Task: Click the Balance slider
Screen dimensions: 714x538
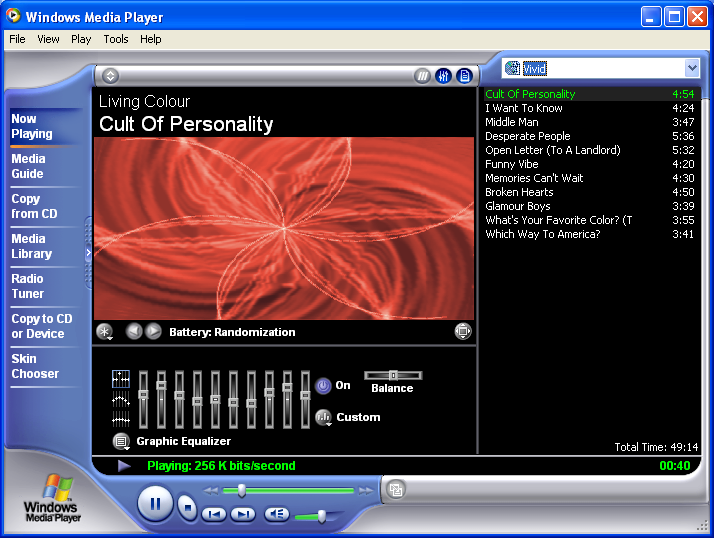Action: (393, 375)
